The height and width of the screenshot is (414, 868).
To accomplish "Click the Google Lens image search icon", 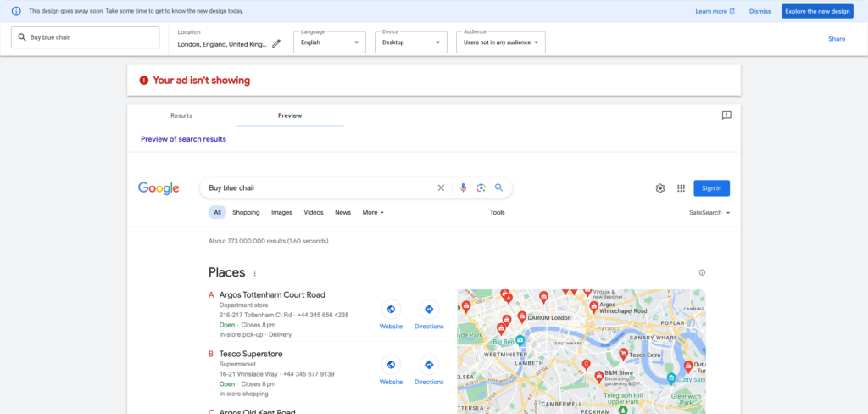I will pos(481,188).
